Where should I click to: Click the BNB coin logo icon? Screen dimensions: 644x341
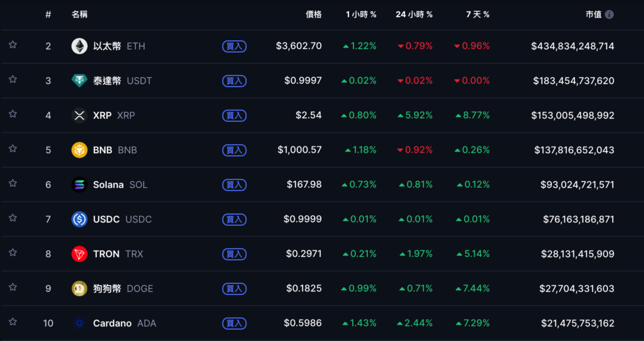[79, 150]
